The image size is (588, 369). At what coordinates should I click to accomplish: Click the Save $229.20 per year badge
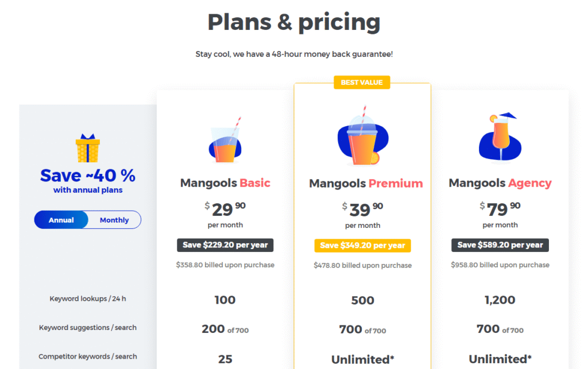[x=225, y=245]
